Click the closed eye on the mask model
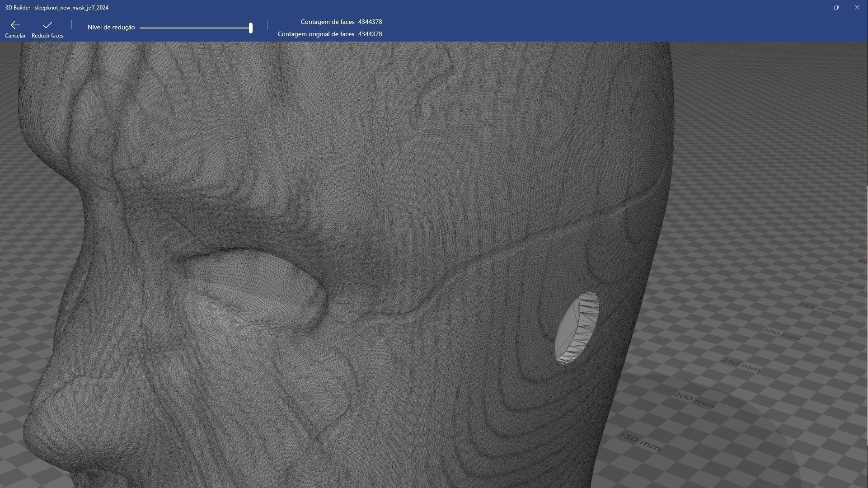 (255, 286)
